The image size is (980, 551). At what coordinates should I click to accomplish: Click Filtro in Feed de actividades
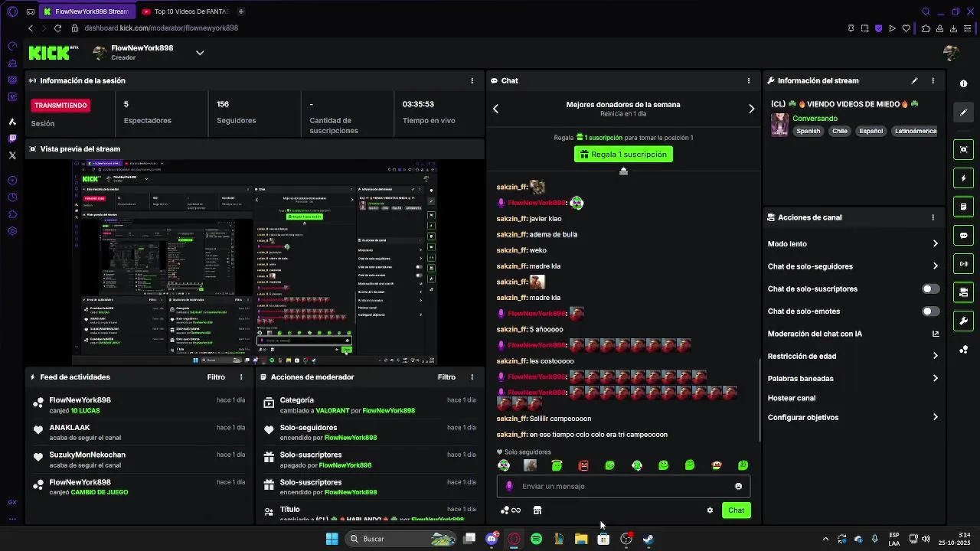click(x=216, y=377)
